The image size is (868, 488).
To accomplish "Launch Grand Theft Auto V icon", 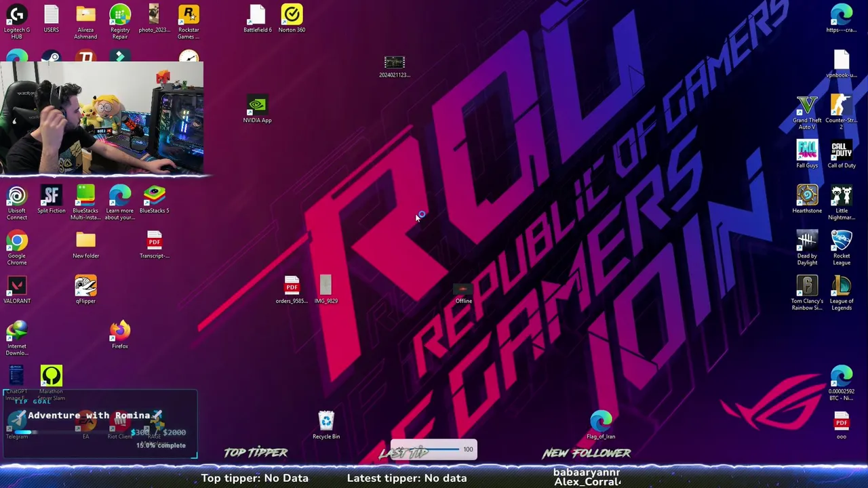I will [x=807, y=113].
